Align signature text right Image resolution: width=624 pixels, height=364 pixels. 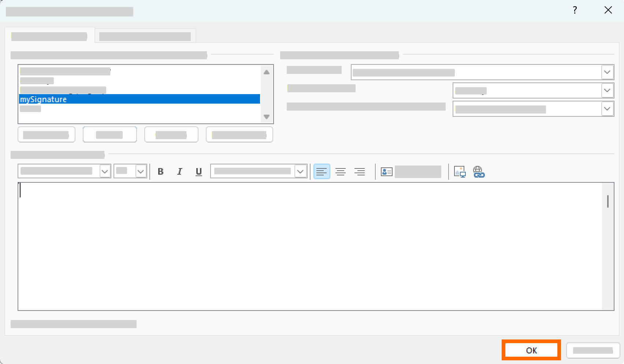tap(360, 171)
